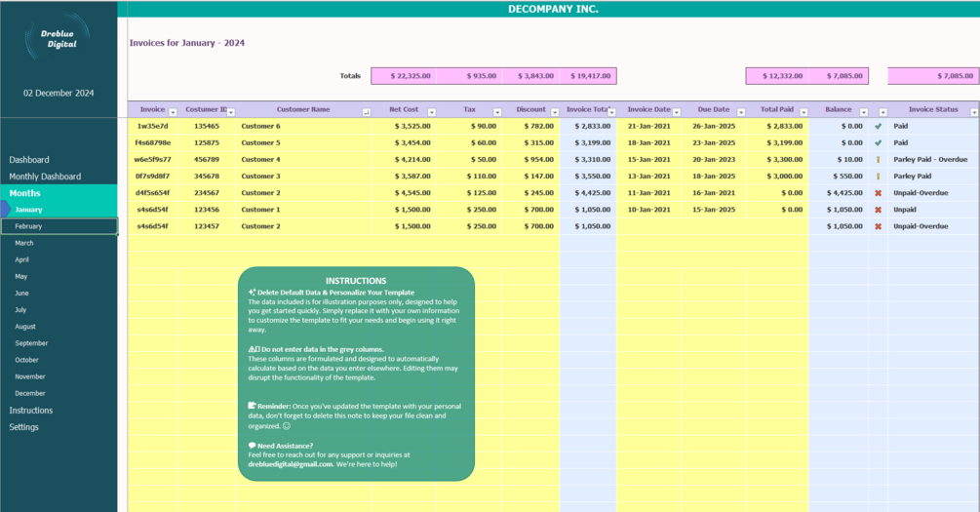Open the Invoice Total column filter dropdown

coord(611,112)
